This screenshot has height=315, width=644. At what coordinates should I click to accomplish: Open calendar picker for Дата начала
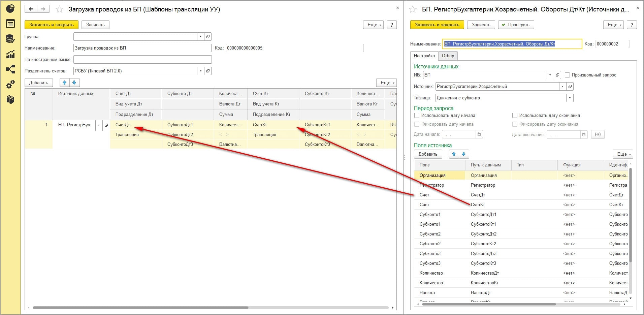pyautogui.click(x=479, y=134)
